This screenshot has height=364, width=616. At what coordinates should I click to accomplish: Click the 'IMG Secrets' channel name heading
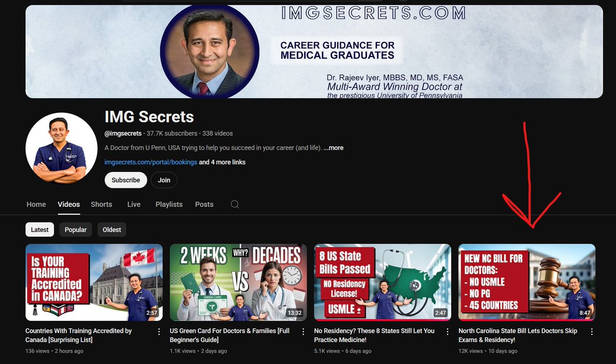149,117
